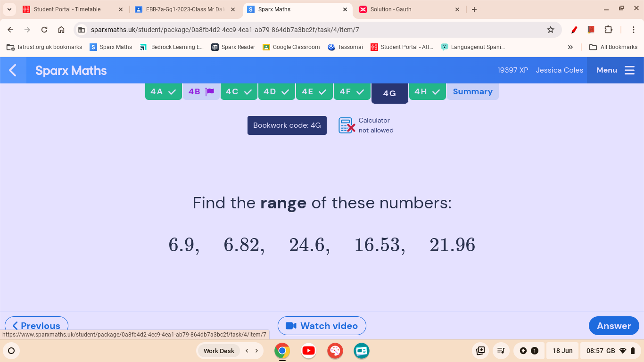This screenshot has width=644, height=362.
Task: Expand hidden bookmarks with the double chevron
Action: [570, 47]
